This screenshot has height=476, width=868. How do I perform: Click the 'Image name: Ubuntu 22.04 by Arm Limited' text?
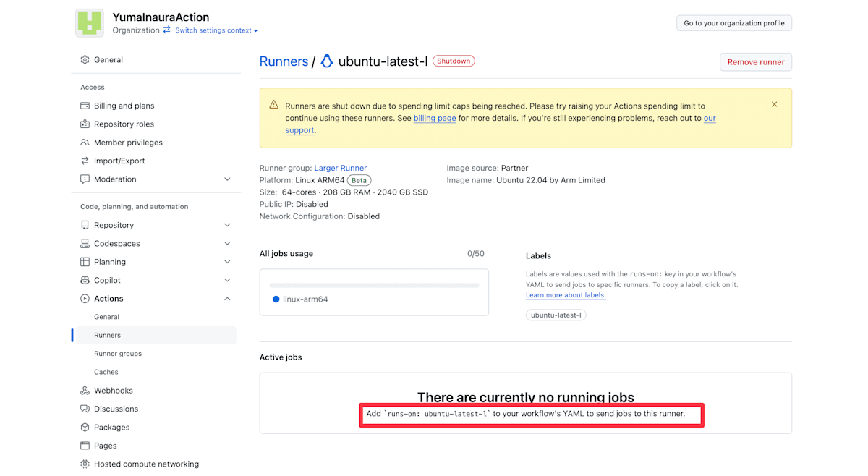click(526, 180)
